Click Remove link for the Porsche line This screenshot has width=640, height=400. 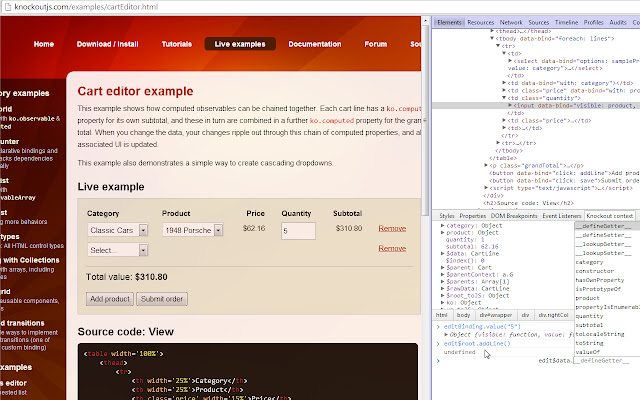tap(392, 229)
